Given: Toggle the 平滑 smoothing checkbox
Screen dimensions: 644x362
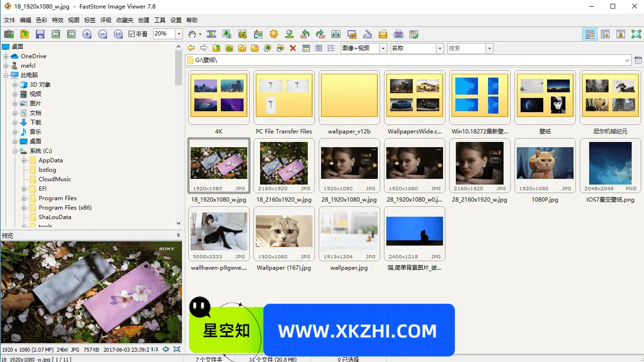Looking at the screenshot, I should pos(131,34).
